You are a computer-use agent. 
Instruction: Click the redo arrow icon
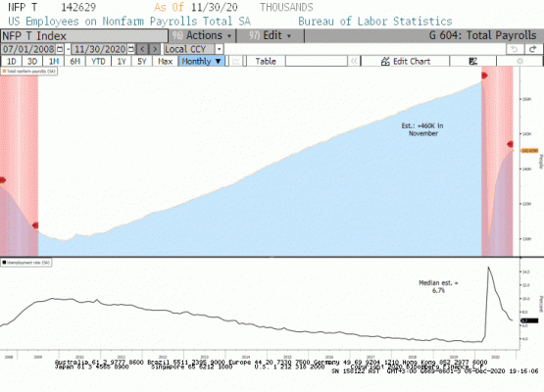click(x=533, y=49)
